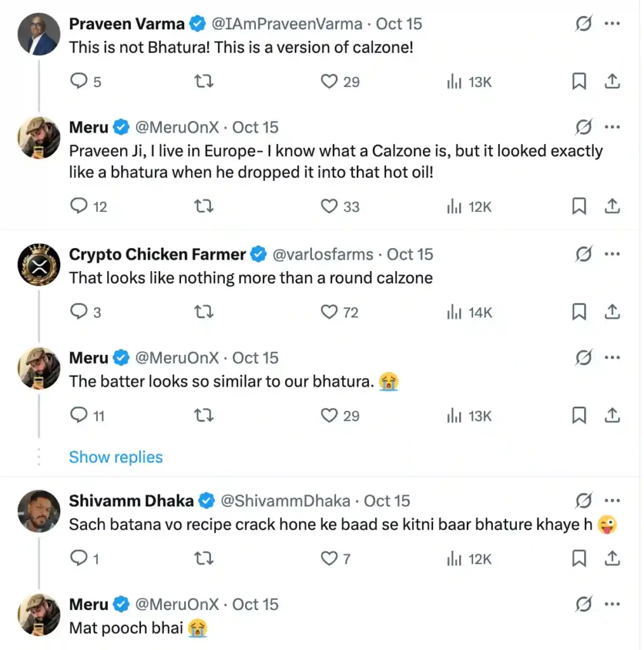View analytics on Praveen Varma's tweet

coord(453,81)
